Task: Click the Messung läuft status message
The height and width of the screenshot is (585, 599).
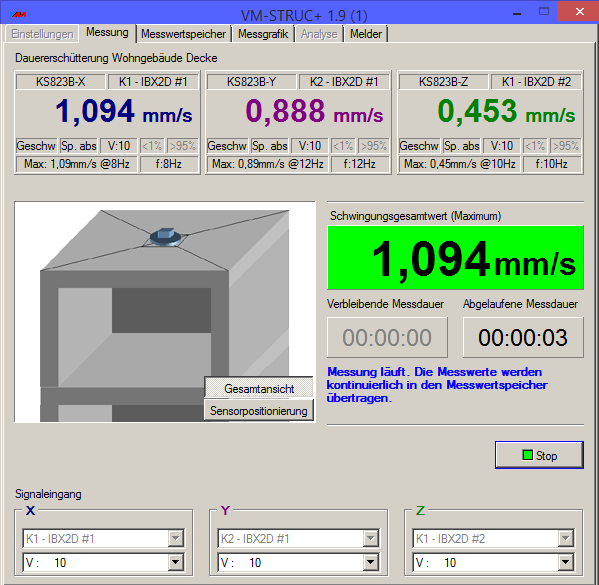Action: click(437, 385)
